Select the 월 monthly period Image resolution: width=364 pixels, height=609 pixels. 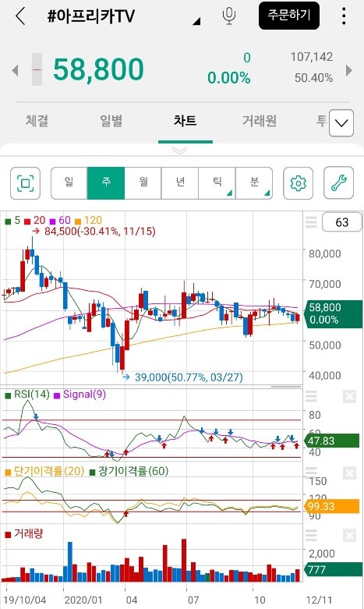tap(143, 183)
